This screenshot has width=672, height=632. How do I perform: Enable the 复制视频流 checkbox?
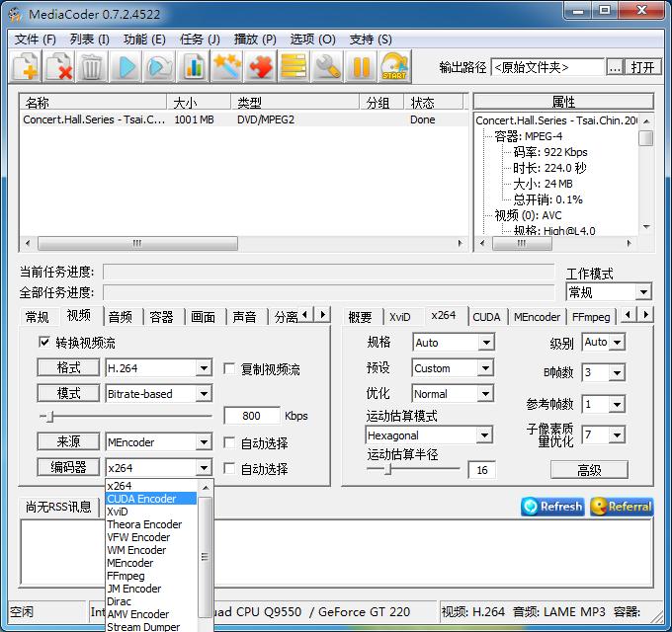click(230, 369)
